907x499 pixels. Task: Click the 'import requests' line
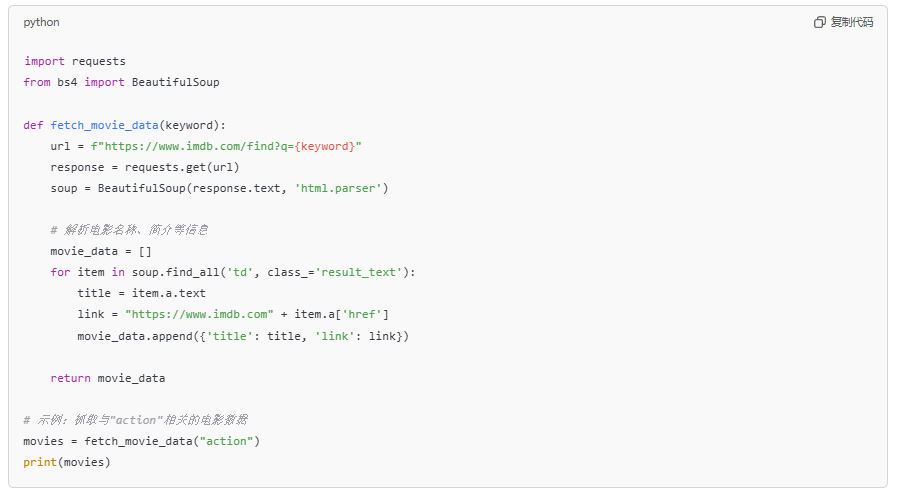point(75,61)
